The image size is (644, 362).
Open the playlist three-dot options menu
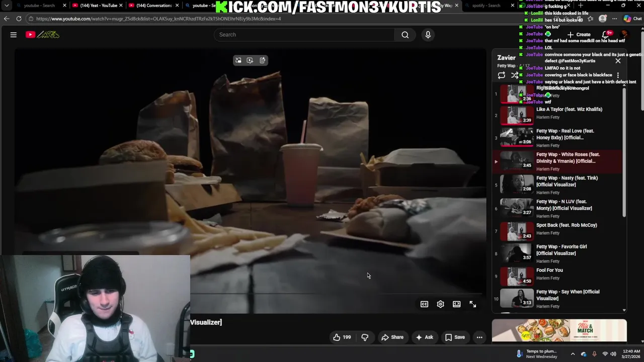pyautogui.click(x=618, y=75)
